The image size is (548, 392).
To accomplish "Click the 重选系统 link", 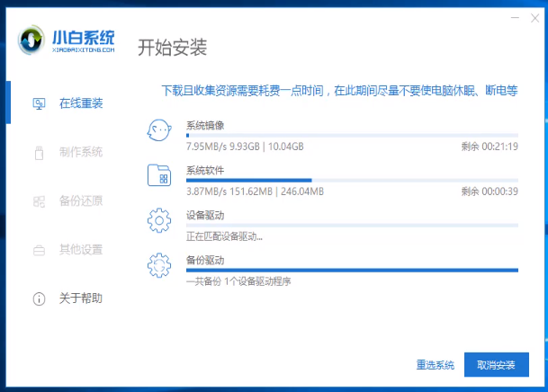I will point(435,365).
